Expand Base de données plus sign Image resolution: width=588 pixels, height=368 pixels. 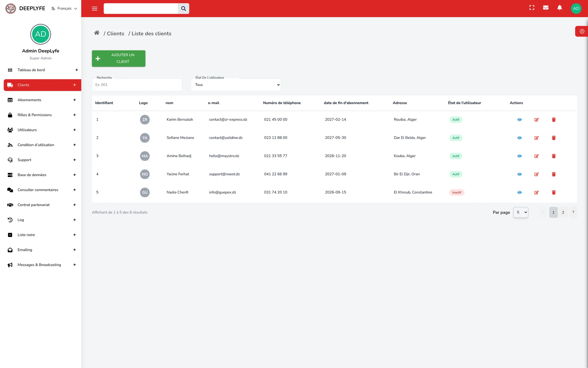click(x=74, y=175)
